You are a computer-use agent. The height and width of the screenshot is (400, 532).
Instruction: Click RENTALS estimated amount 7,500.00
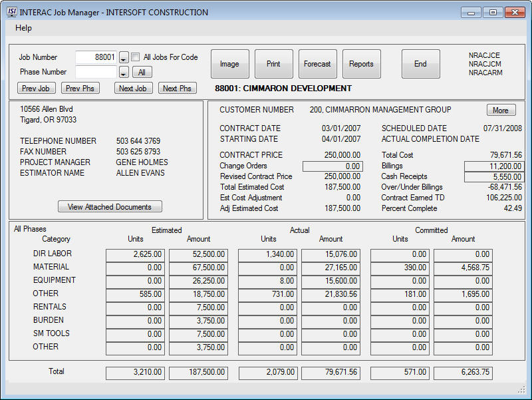(x=198, y=308)
